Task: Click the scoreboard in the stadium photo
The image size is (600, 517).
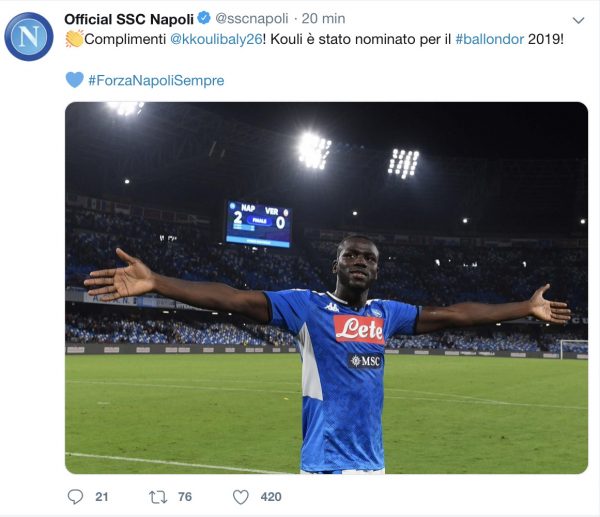Action: tap(258, 222)
